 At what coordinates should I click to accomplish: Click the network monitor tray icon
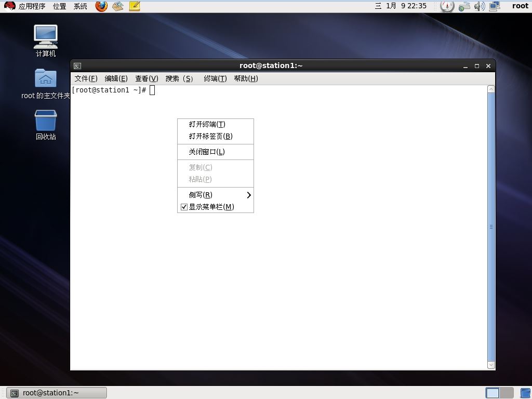(x=495, y=6)
